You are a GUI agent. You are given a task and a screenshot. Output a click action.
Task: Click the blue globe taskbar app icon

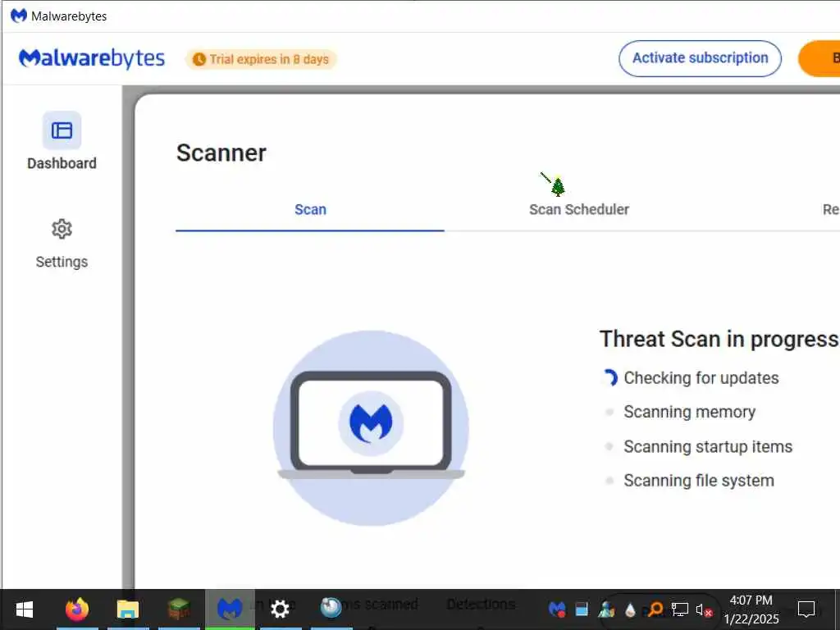point(331,608)
